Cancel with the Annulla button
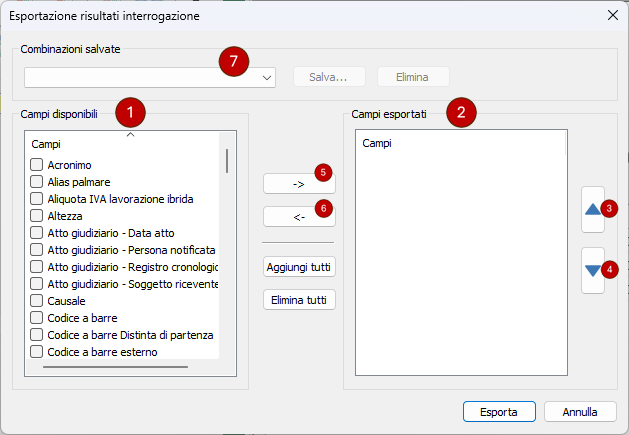This screenshot has width=629, height=435. (x=580, y=411)
